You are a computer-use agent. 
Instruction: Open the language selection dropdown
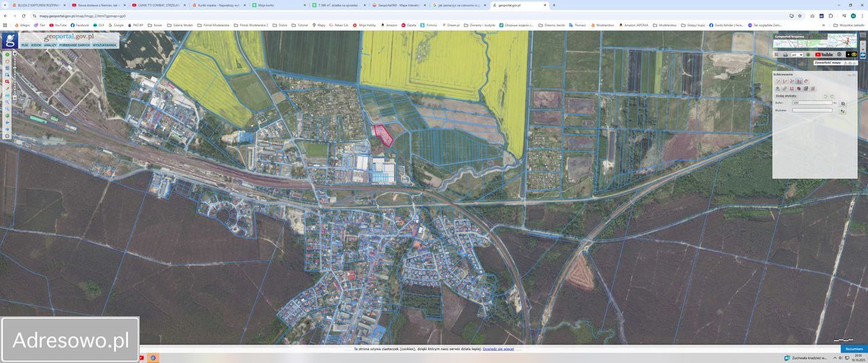click(x=797, y=55)
